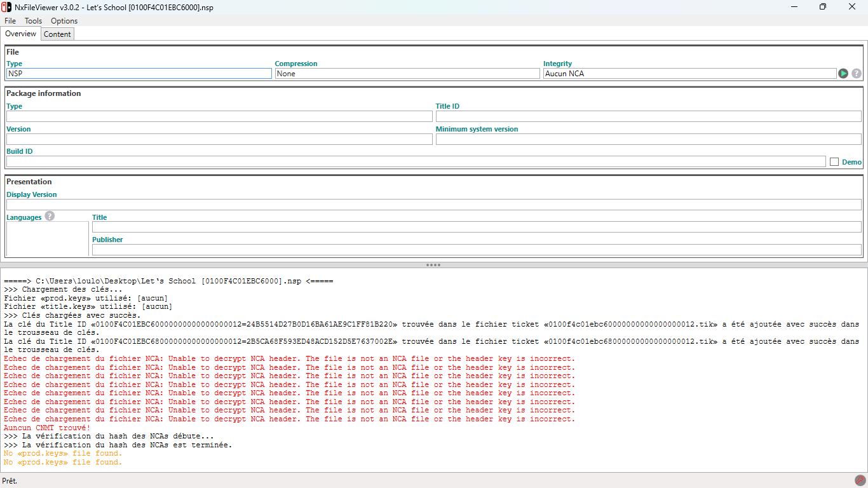
Task: Open the Options menu
Action: tap(64, 21)
